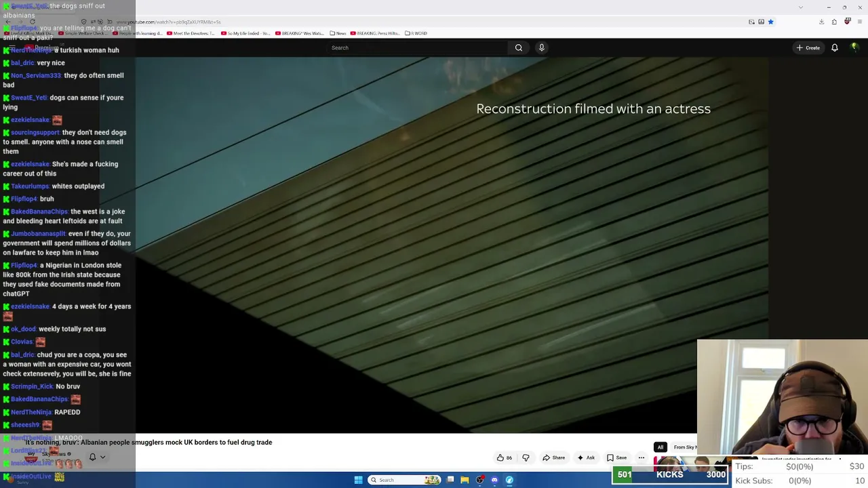The width and height of the screenshot is (868, 488).
Task: Open the R WORD bookmarks folder
Action: (x=416, y=33)
